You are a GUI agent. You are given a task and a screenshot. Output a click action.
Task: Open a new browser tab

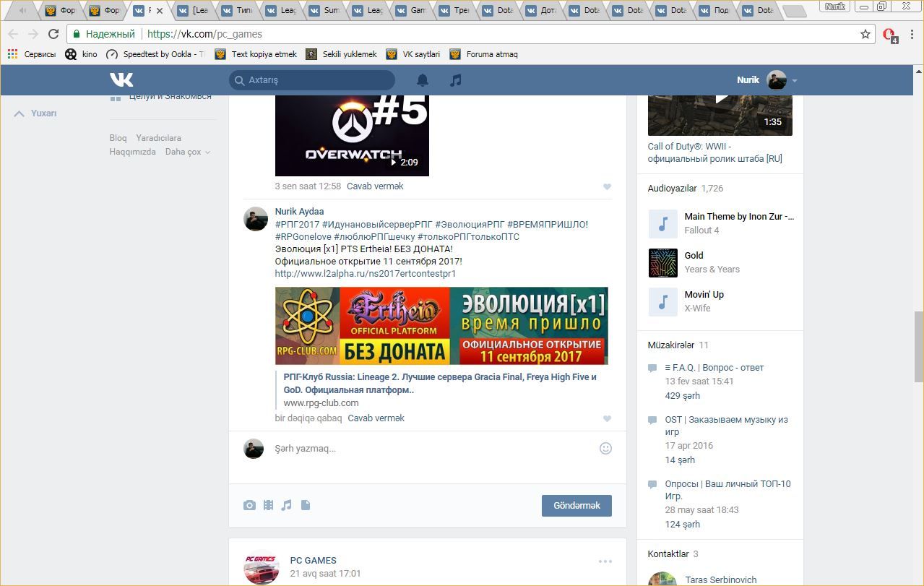click(794, 12)
